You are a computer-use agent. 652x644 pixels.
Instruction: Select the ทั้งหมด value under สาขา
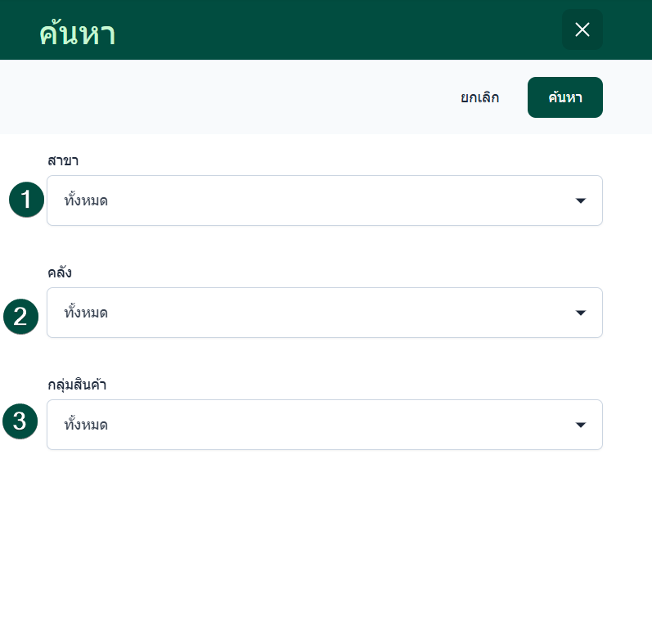pos(86,200)
